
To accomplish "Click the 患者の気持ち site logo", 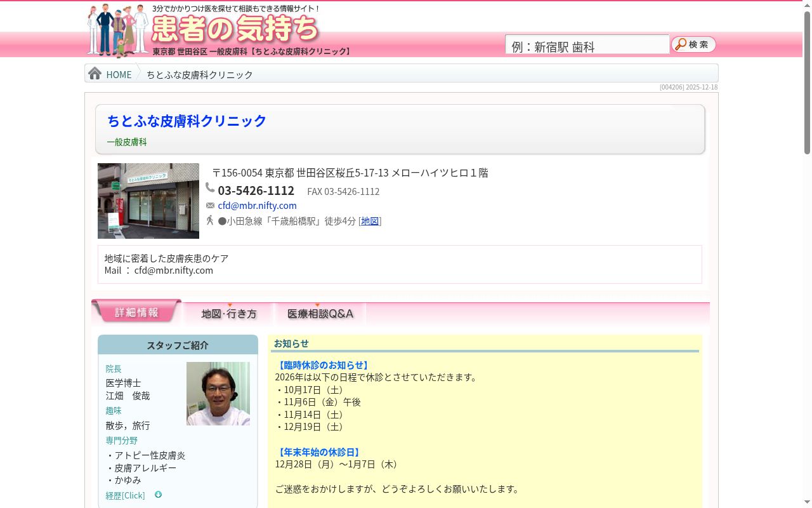I will pyautogui.click(x=235, y=28).
